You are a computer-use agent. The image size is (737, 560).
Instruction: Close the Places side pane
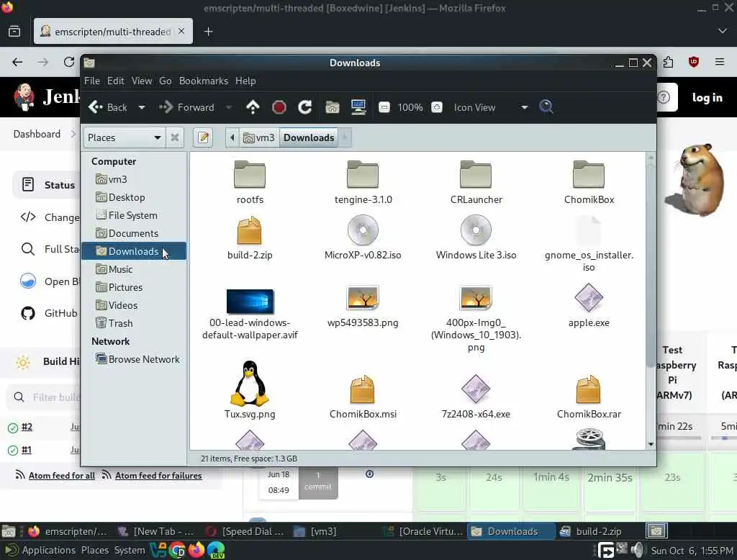[175, 137]
